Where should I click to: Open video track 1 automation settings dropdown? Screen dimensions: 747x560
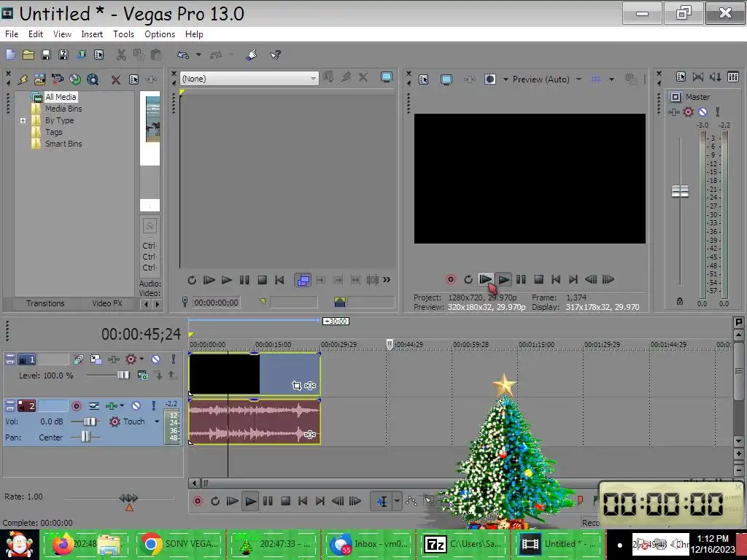click(x=142, y=359)
